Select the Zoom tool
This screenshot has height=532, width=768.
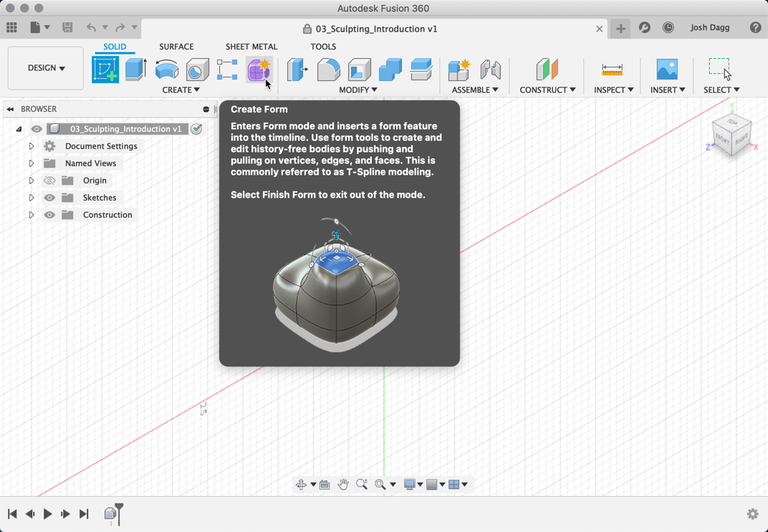(362, 485)
